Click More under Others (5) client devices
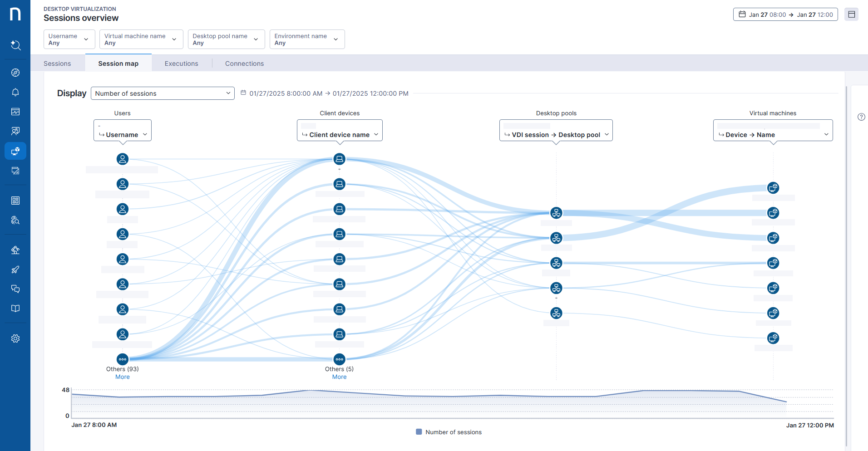Image resolution: width=868 pixels, height=451 pixels. (x=339, y=377)
